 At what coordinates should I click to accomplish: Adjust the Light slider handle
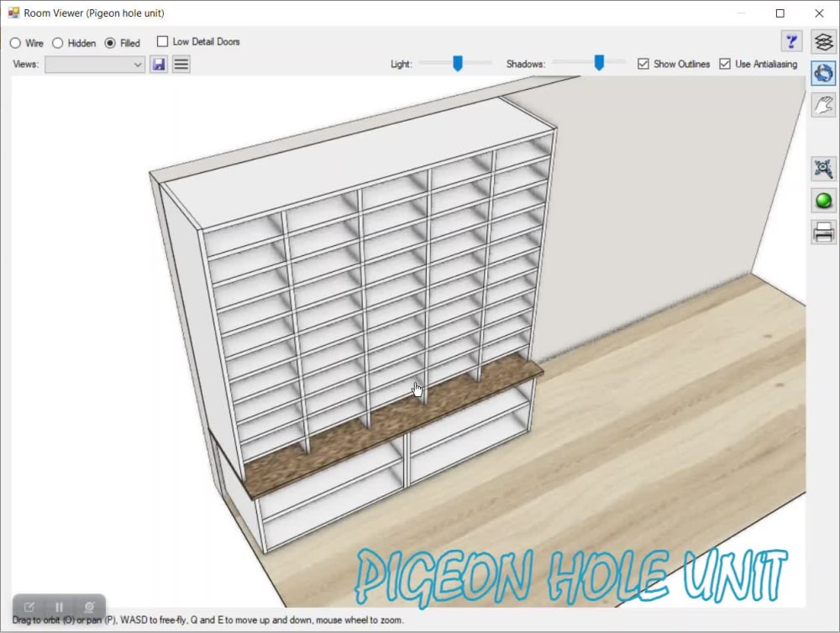(x=458, y=63)
